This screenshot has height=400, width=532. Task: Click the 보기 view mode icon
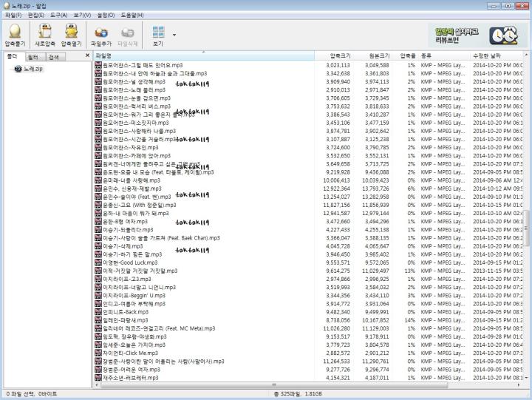(158, 32)
